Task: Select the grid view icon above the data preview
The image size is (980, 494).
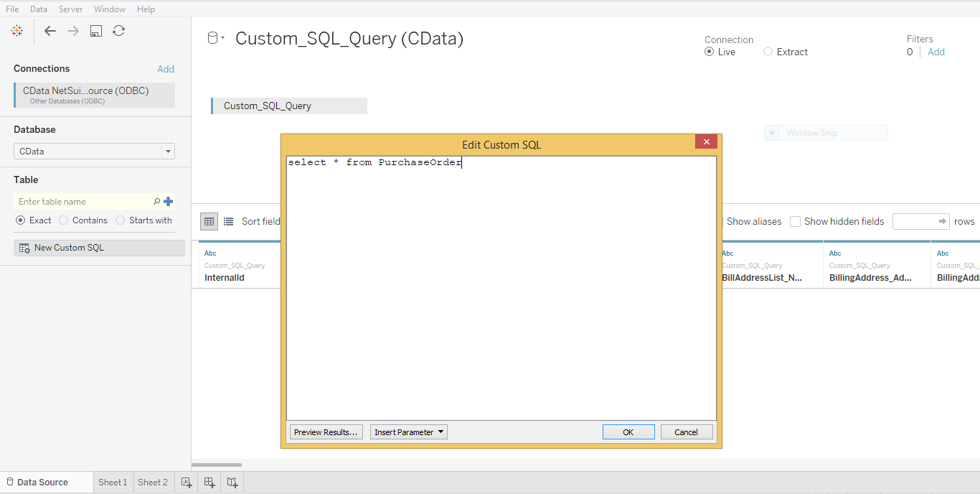Action: point(208,221)
